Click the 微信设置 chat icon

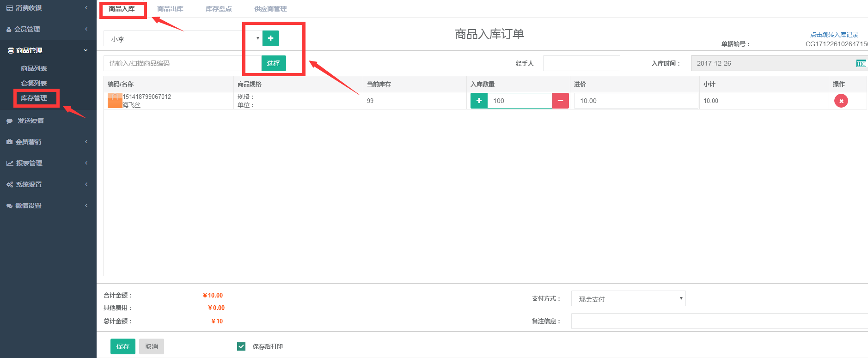[x=9, y=206]
